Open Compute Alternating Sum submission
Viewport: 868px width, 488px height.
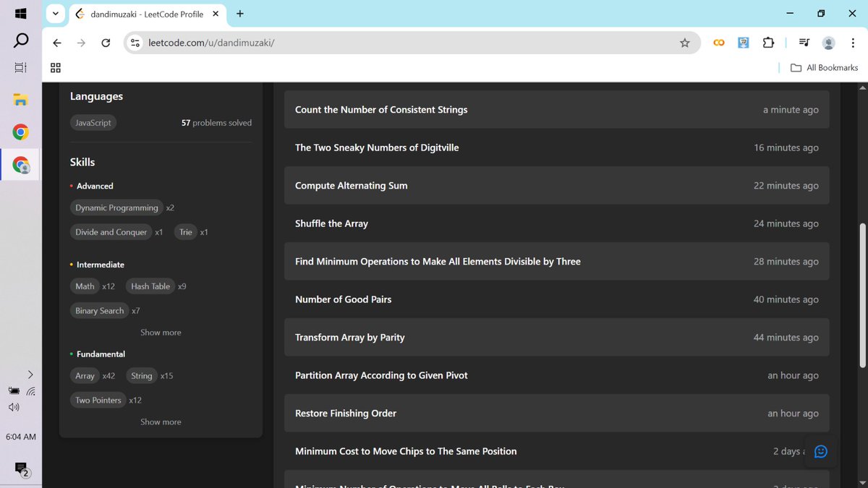(556, 186)
